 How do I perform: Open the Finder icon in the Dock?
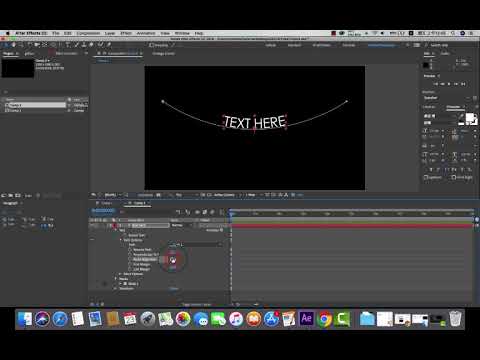click(25, 319)
